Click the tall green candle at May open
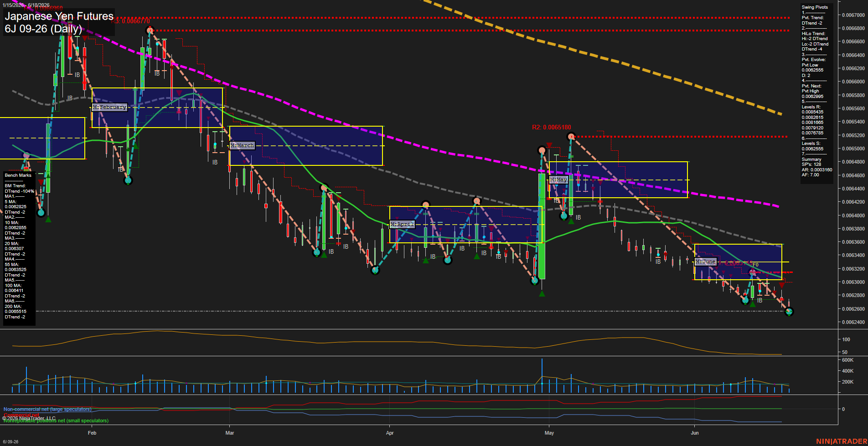The image size is (868, 446). pos(542,226)
